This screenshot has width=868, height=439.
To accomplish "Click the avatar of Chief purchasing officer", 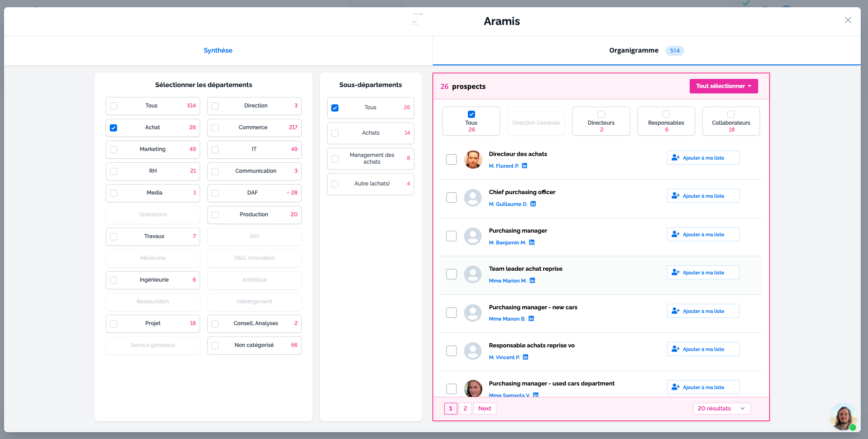I will pyautogui.click(x=473, y=198).
